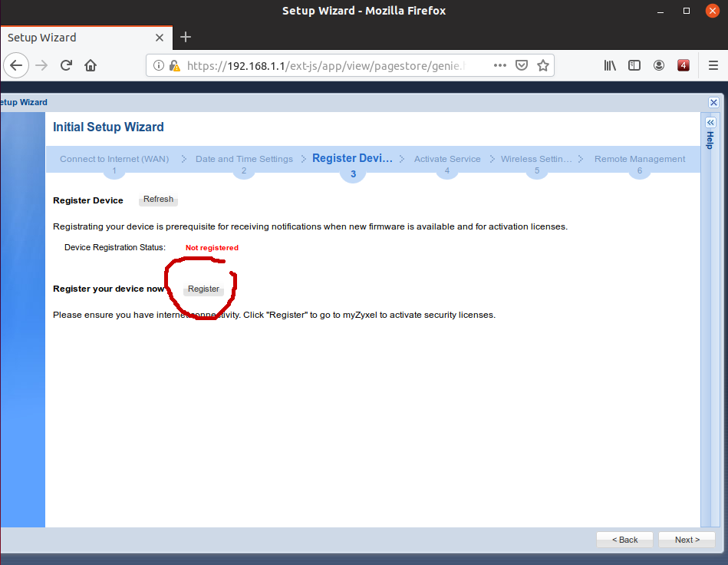
Task: Close the Setup Wizard browser tab
Action: [x=160, y=38]
